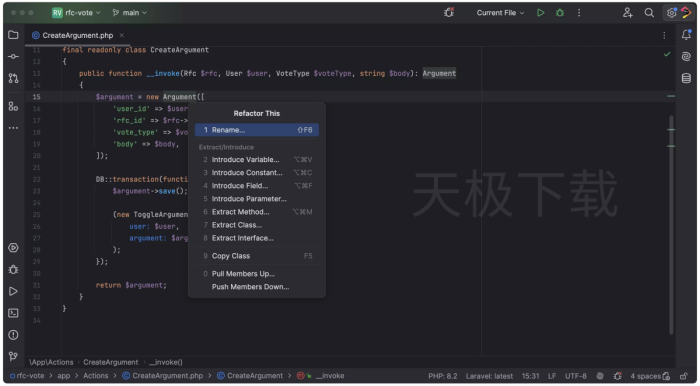Open the Current File run configuration dropdown
This screenshot has width=700, height=386.
pos(500,13)
